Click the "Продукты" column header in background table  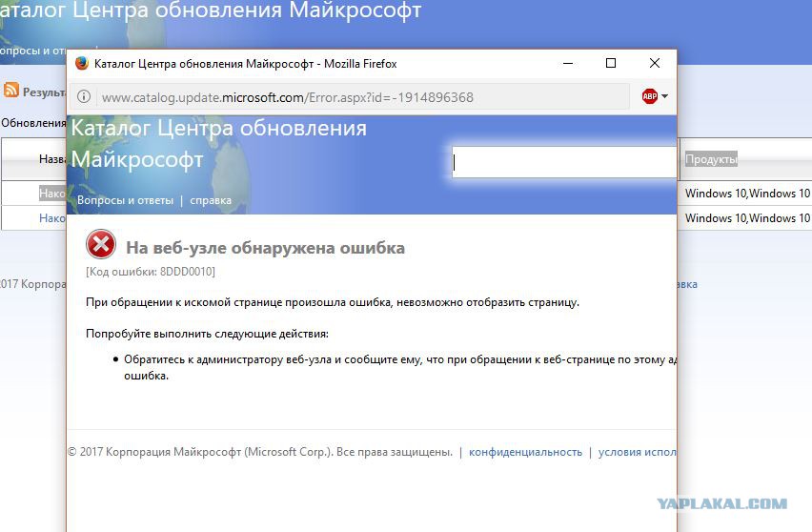[711, 159]
